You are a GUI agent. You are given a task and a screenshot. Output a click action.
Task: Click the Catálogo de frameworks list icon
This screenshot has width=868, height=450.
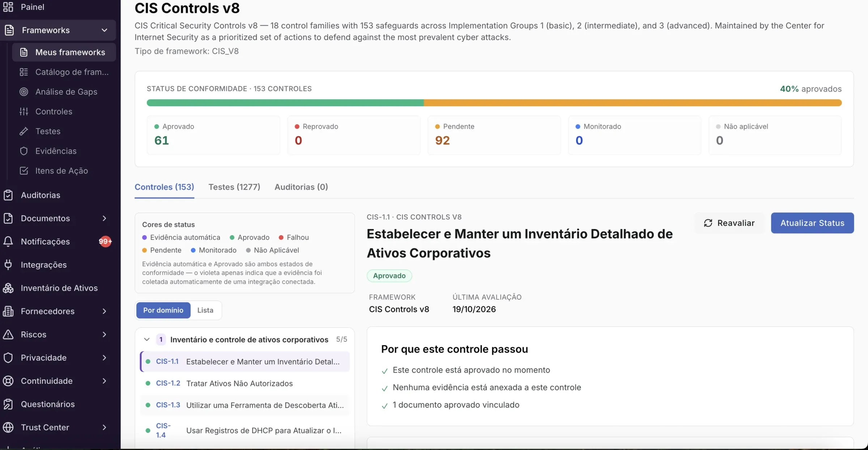click(24, 72)
